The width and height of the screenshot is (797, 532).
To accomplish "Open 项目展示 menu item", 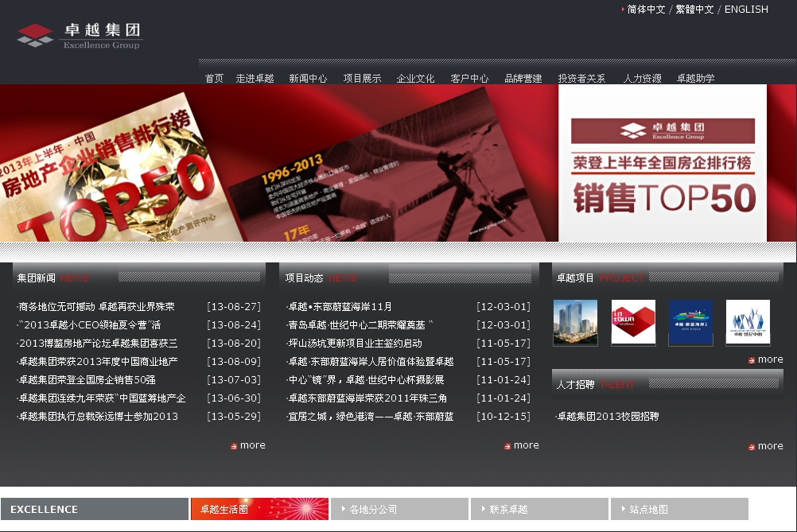I will pos(362,78).
